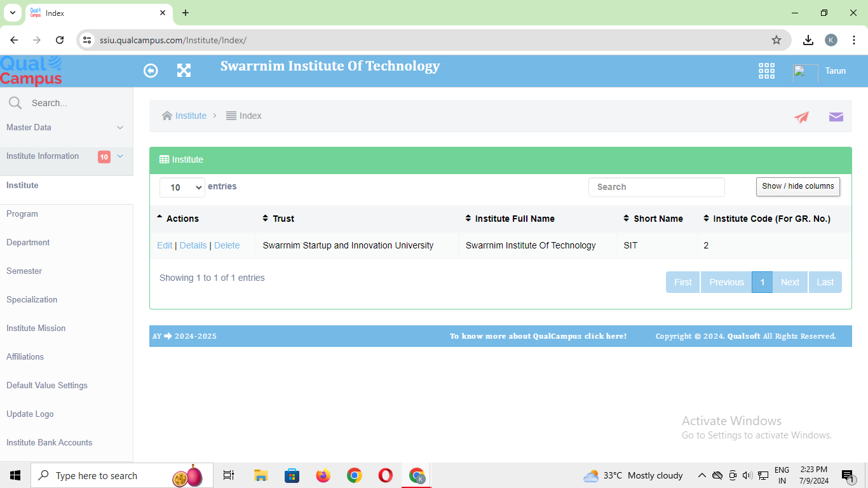Open File Explorer from taskbar

(261, 475)
